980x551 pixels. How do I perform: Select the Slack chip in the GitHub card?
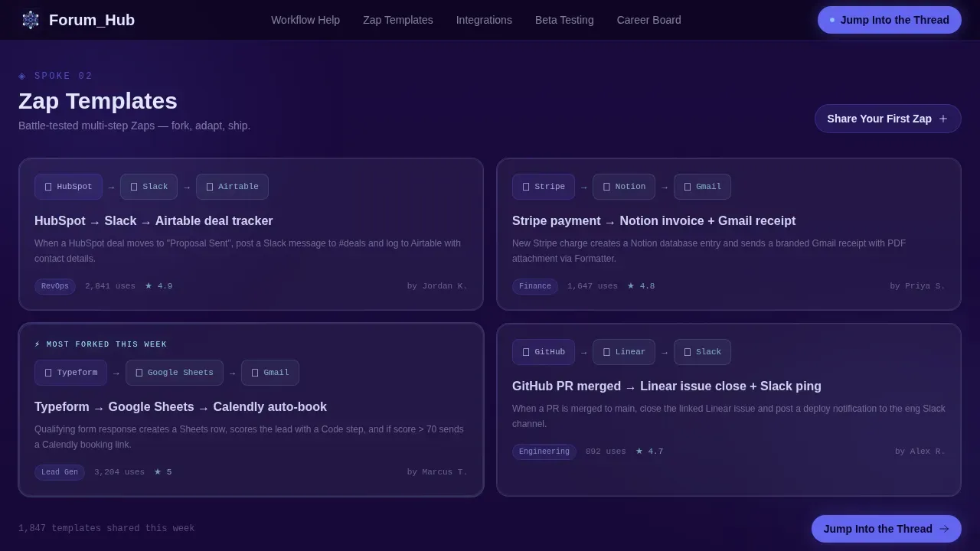click(x=702, y=352)
